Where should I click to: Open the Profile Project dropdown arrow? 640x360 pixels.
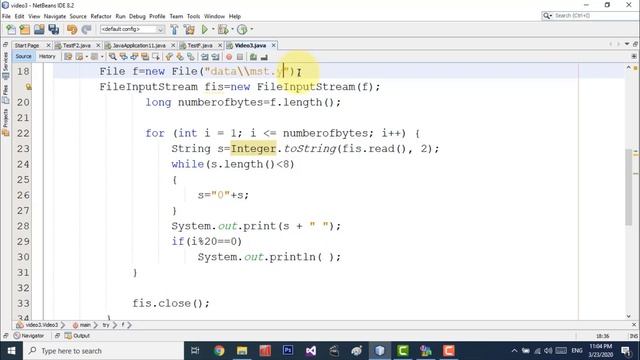(x=251, y=29)
